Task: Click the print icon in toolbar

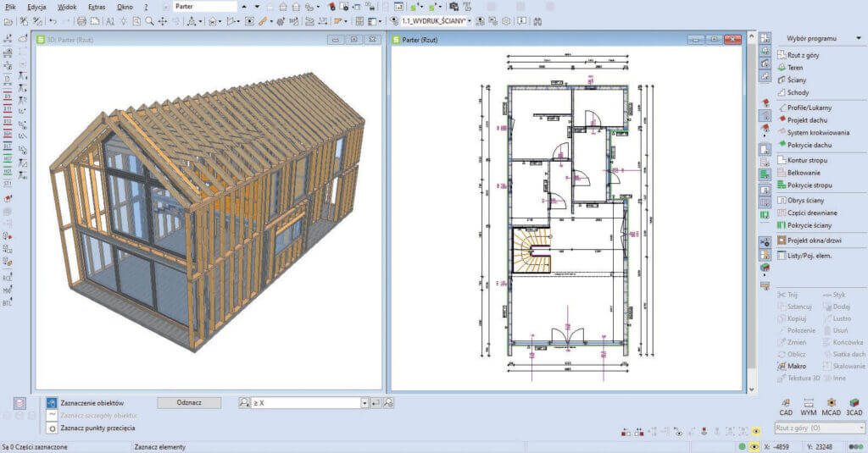Action: pyautogui.click(x=81, y=21)
